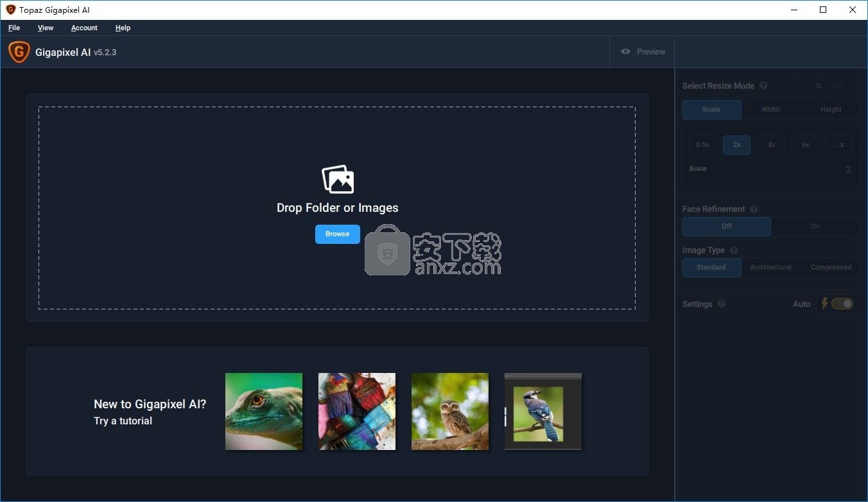Click the Preview button label

pos(651,51)
